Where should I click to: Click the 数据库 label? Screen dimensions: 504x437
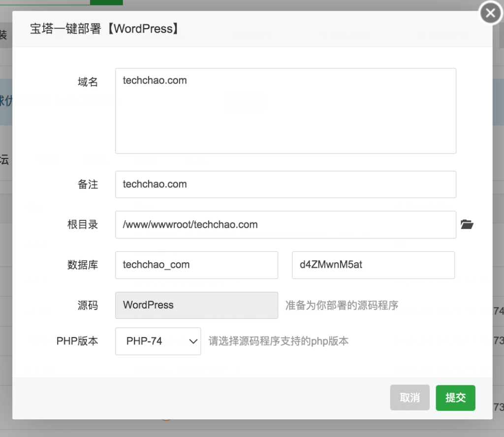click(82, 265)
